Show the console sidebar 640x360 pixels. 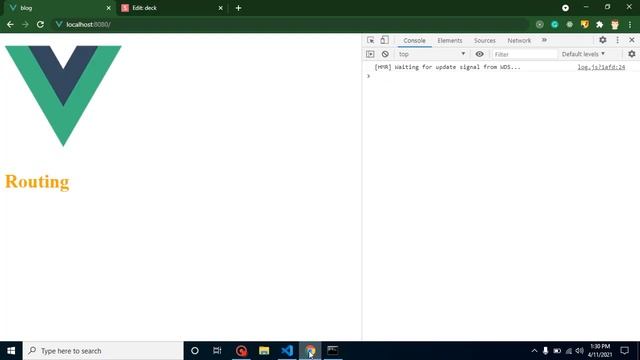(370, 54)
